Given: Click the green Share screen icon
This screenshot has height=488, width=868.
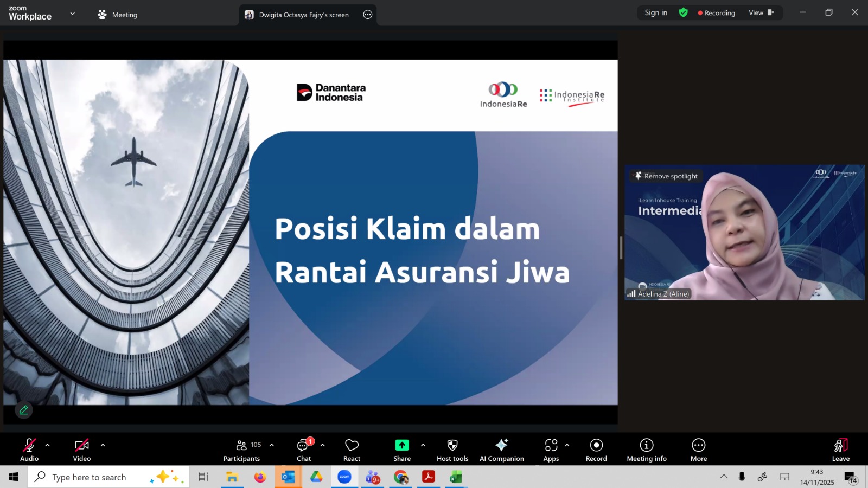Looking at the screenshot, I should pos(401,445).
